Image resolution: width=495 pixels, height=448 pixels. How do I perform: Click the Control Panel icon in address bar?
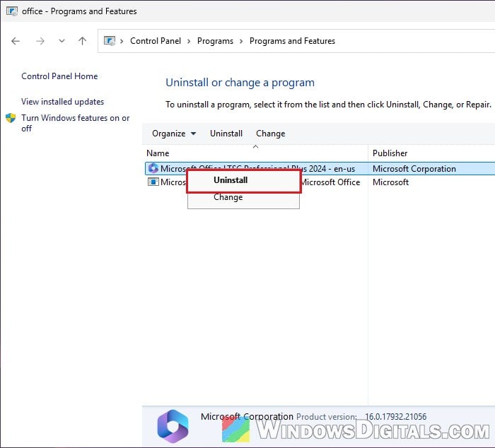pyautogui.click(x=110, y=41)
